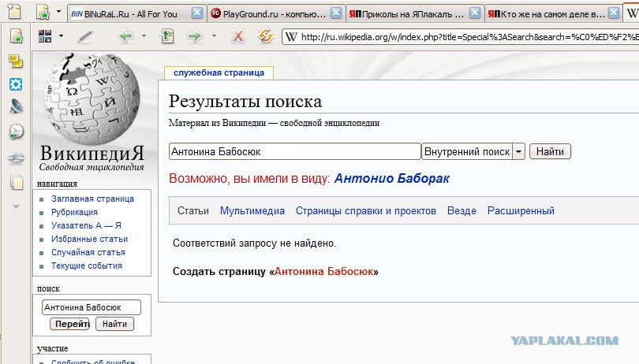
Task: Close the Кто же на самом деле tab
Action: coord(614,13)
